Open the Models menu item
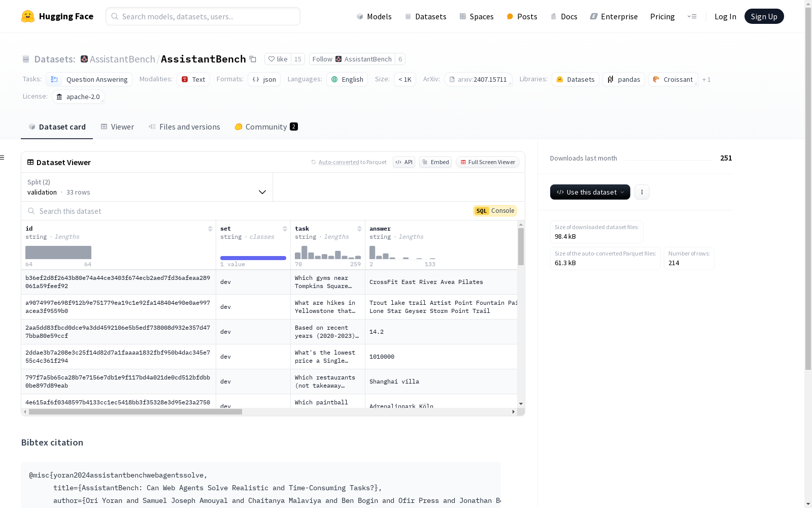This screenshot has height=508, width=812. [x=374, y=16]
